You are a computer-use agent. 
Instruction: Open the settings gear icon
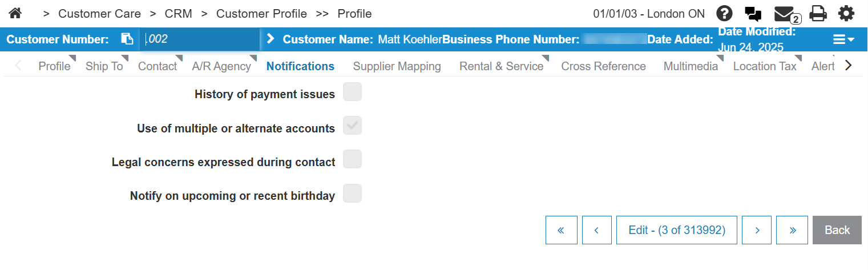pyautogui.click(x=846, y=13)
